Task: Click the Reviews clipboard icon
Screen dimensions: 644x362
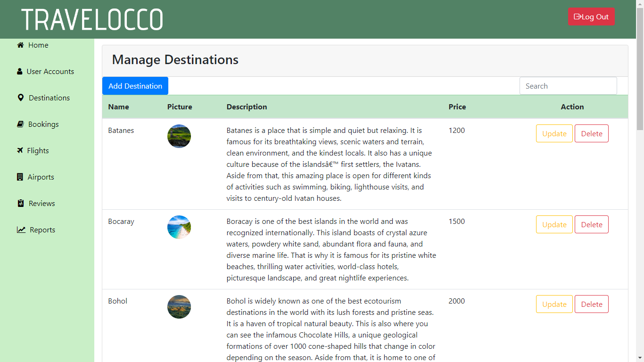Action: 20,204
